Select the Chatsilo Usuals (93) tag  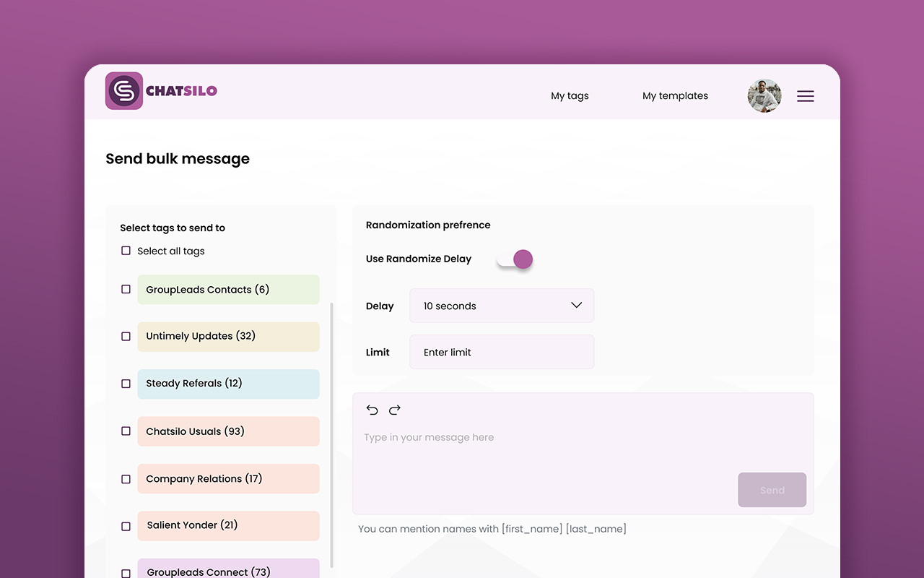point(228,431)
